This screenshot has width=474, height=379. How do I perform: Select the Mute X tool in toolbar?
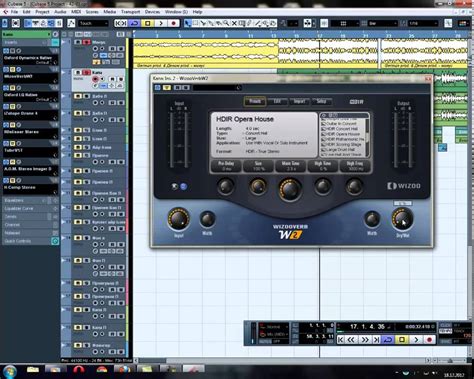234,23
